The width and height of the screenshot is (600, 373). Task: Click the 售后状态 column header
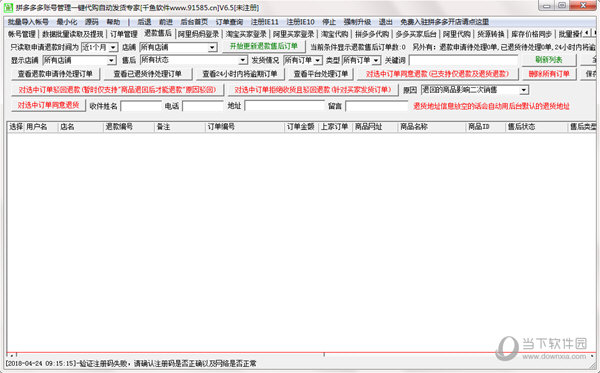click(x=536, y=127)
